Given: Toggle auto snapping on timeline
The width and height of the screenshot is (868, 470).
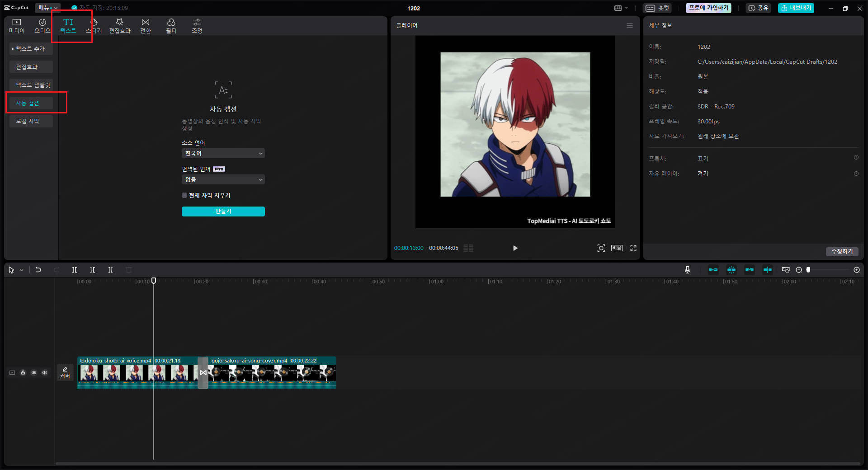Looking at the screenshot, I should (731, 270).
